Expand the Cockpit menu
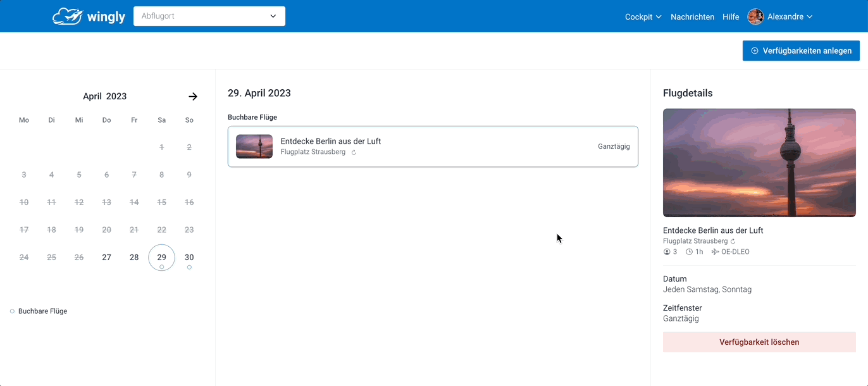The height and width of the screenshot is (386, 868). tap(643, 17)
